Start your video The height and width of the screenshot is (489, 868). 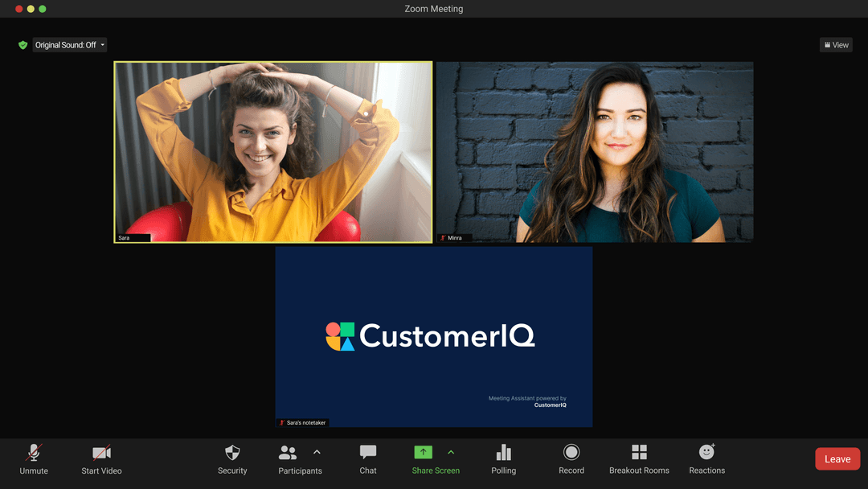point(100,459)
